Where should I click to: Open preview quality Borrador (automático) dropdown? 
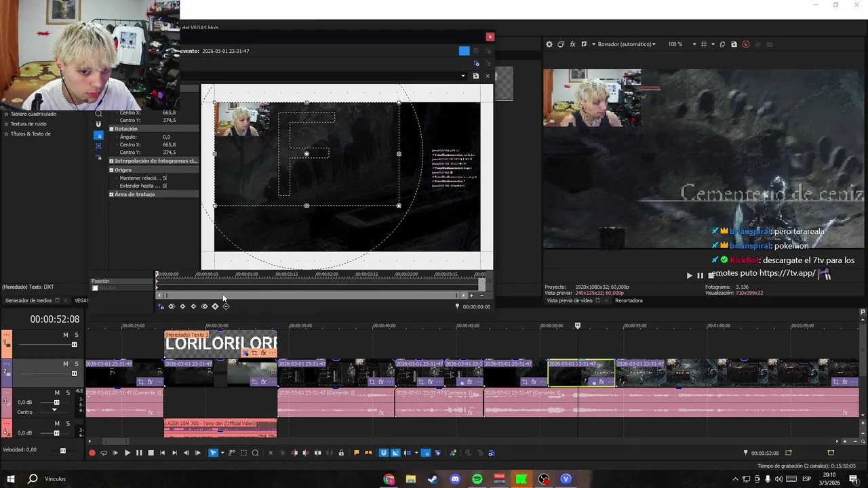pyautogui.click(x=627, y=44)
